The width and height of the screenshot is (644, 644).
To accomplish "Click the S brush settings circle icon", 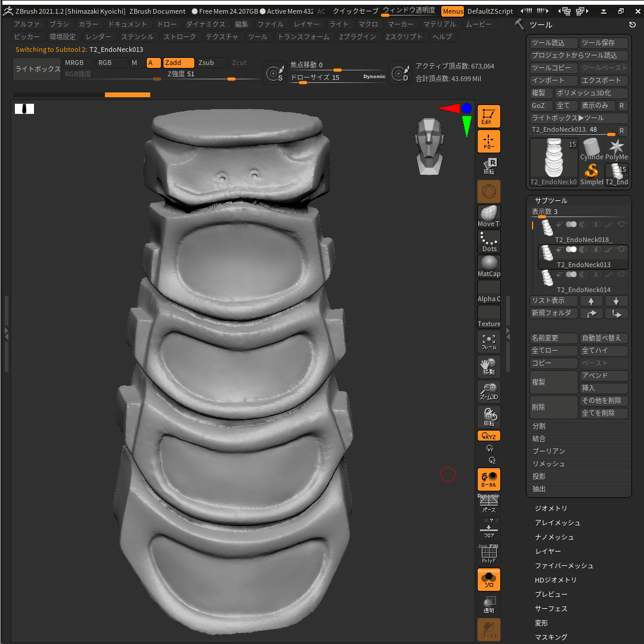I will click(274, 73).
